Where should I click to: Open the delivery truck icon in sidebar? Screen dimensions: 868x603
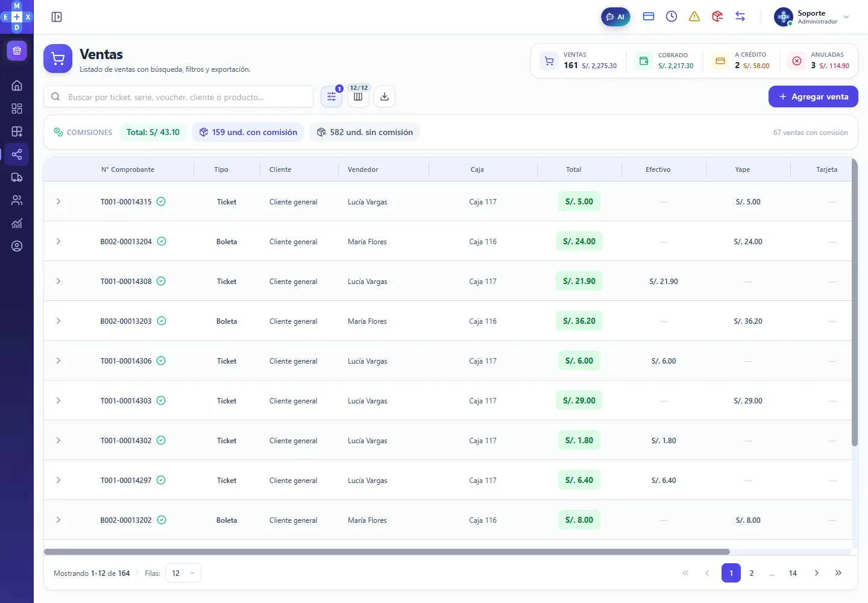pos(17,177)
